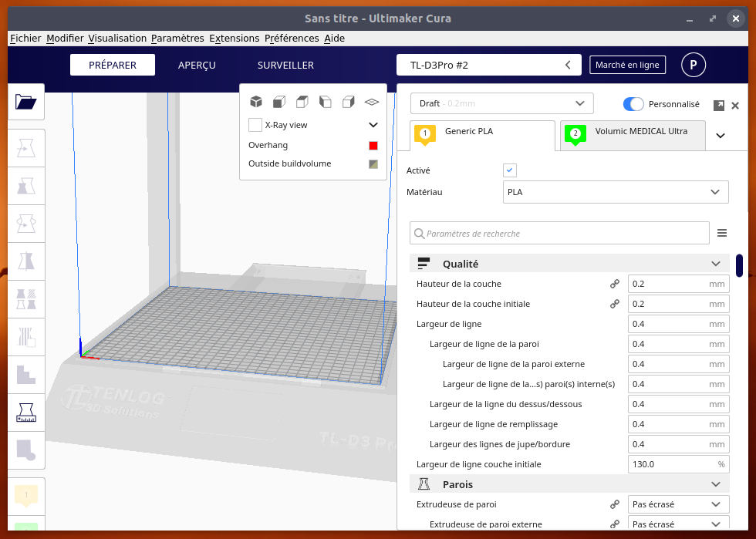756x539 pixels.
Task: Open Marché en ligne marketplace
Action: coord(627,65)
